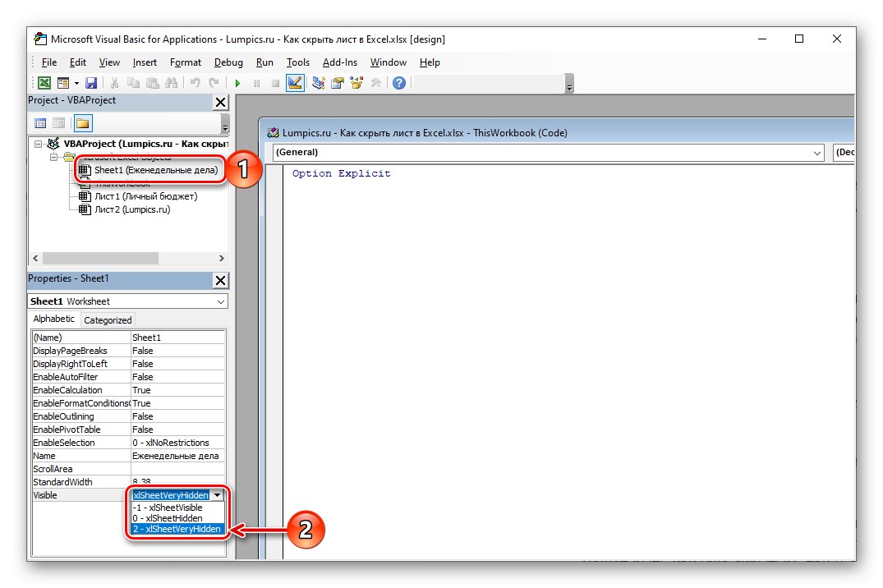Click the empty ScrollArea property value field

point(178,469)
